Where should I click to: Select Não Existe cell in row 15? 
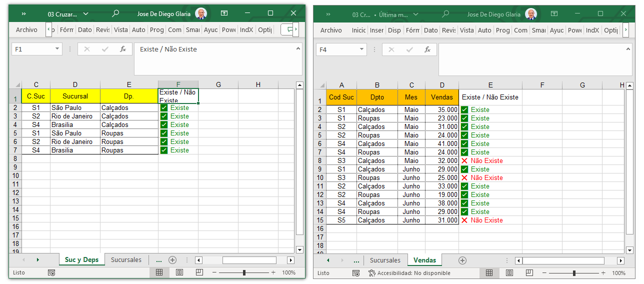[x=490, y=220]
